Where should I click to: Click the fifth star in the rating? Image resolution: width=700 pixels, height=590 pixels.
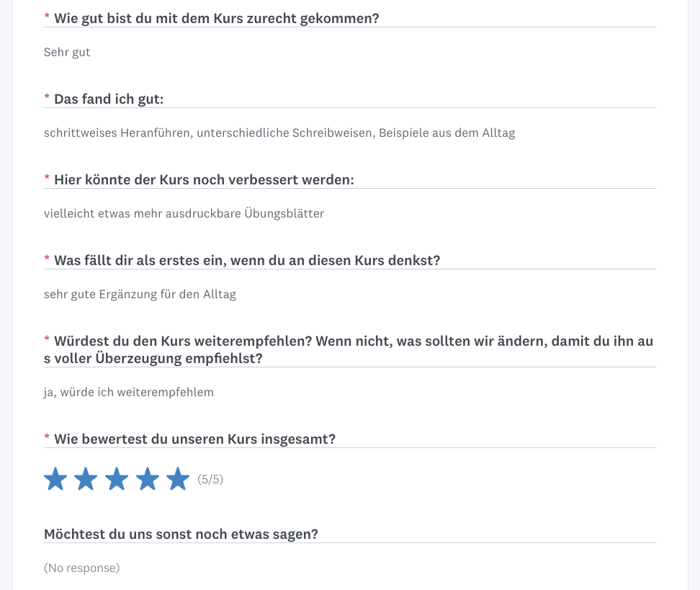[178, 479]
